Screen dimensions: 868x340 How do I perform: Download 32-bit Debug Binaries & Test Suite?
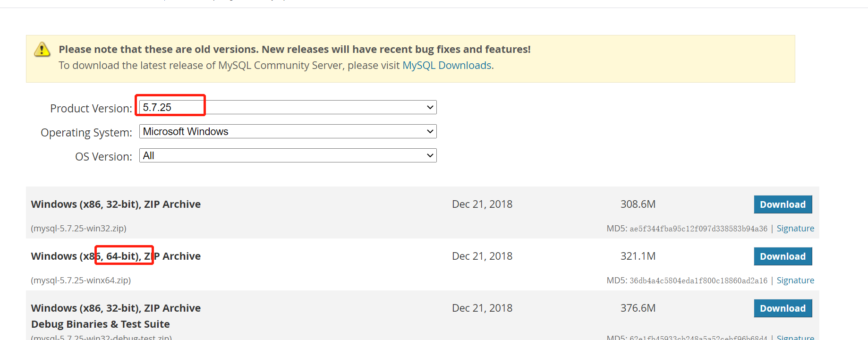pos(783,308)
